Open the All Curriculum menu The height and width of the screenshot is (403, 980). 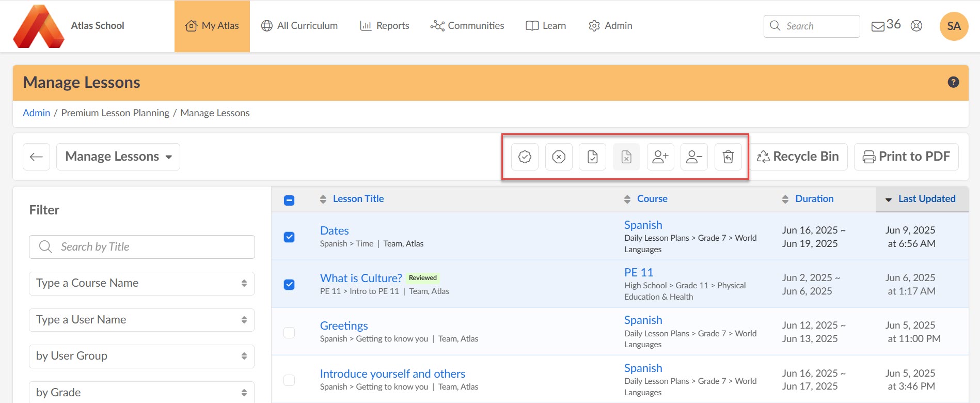(299, 26)
